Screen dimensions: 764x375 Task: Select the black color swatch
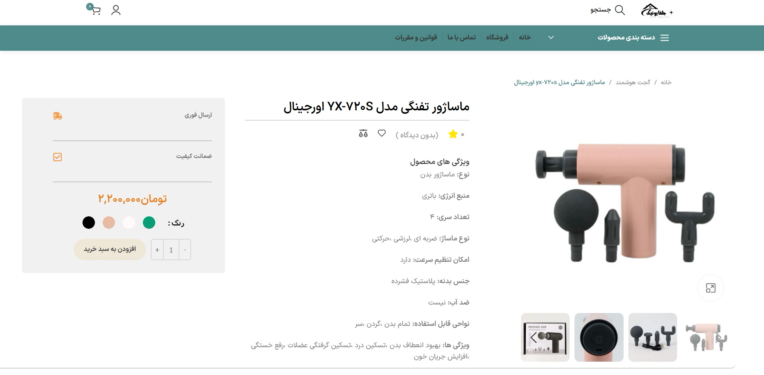tap(89, 223)
